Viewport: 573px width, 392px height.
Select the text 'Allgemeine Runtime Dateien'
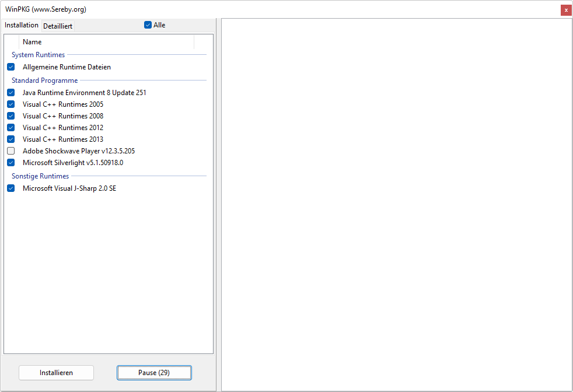(x=67, y=67)
